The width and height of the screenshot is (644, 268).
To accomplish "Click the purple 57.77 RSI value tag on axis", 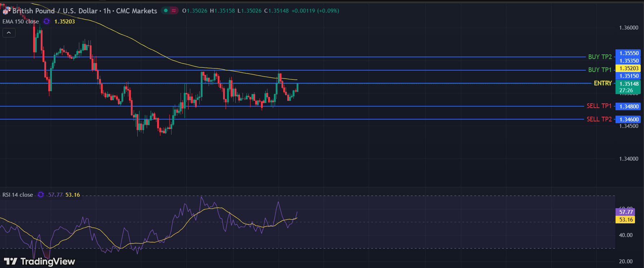I will pyautogui.click(x=626, y=212).
